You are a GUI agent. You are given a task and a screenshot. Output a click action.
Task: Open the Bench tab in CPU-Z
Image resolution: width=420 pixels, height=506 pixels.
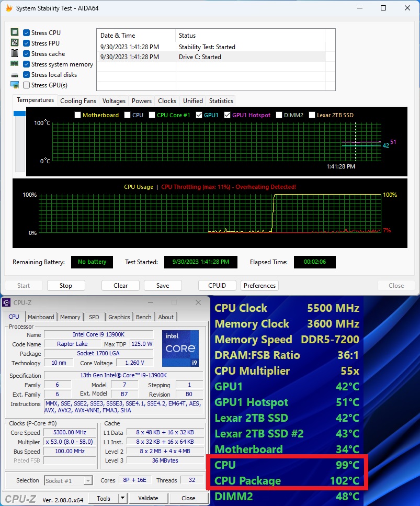pos(143,317)
